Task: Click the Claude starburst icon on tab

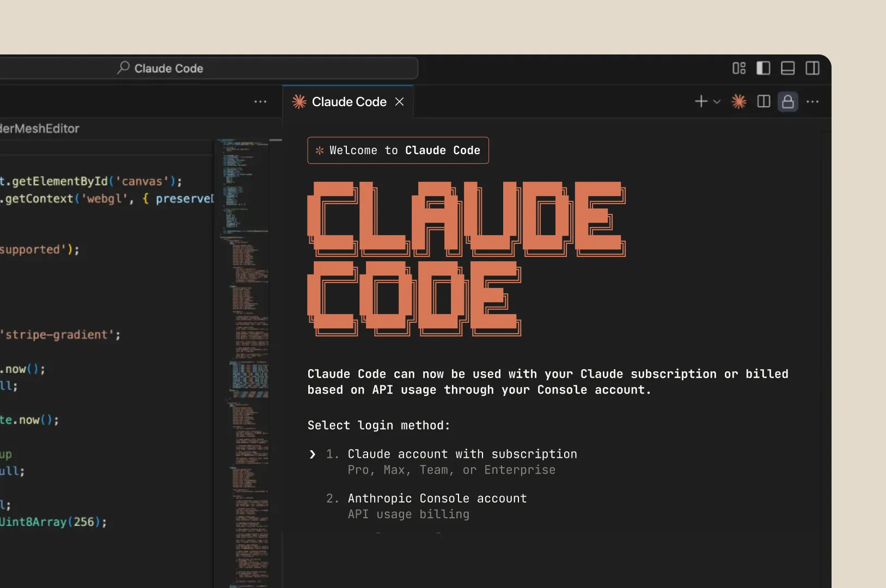Action: [299, 102]
